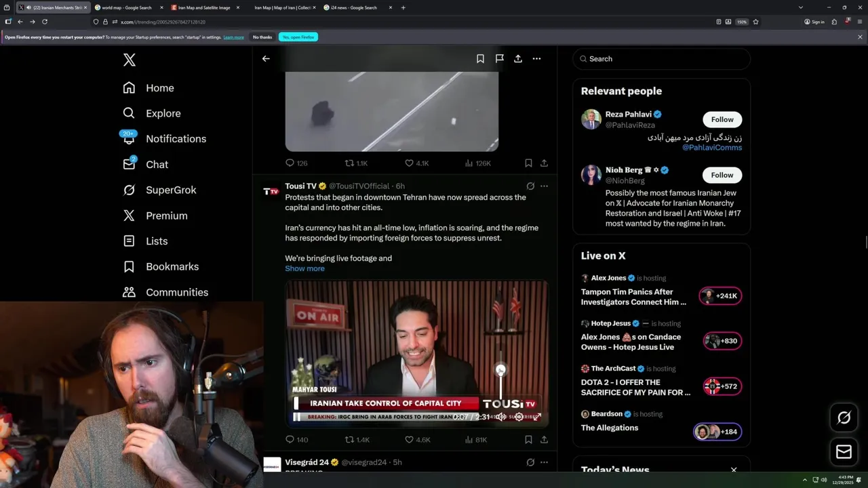View analytics showing 81K views
The image size is (868, 488).
point(476,440)
